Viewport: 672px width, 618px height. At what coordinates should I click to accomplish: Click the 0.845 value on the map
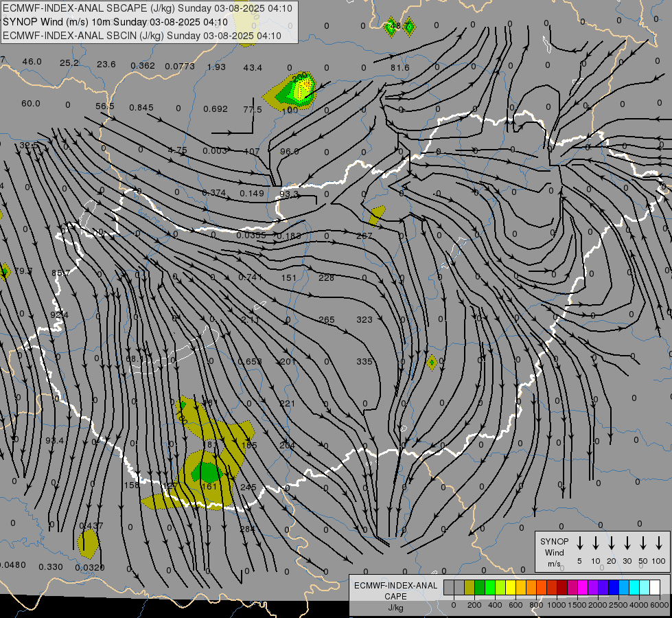141,107
